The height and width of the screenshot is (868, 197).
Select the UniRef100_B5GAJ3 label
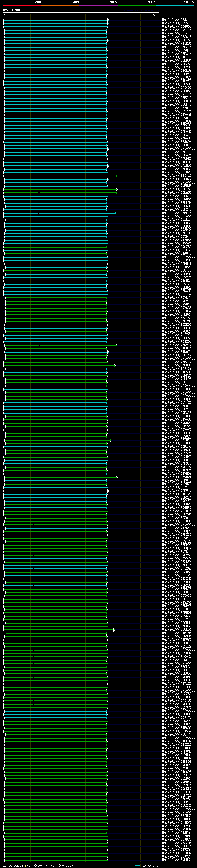pyautogui.click(x=177, y=406)
